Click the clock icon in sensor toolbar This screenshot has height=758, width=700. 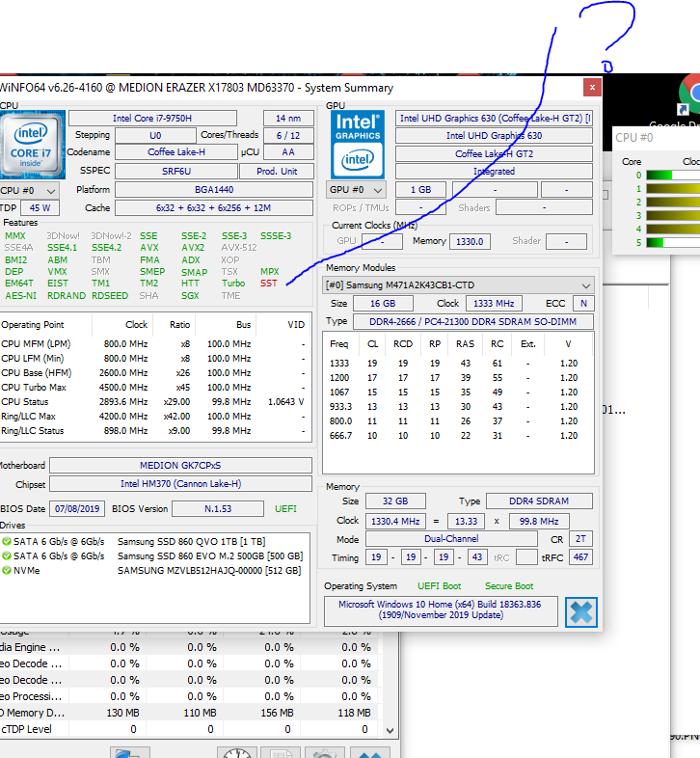pyautogui.click(x=234, y=751)
